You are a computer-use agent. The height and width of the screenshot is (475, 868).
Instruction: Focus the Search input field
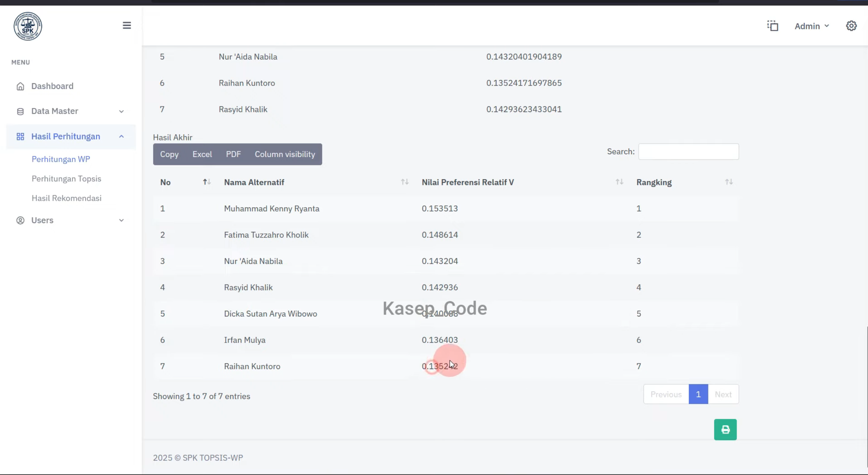[x=688, y=151]
